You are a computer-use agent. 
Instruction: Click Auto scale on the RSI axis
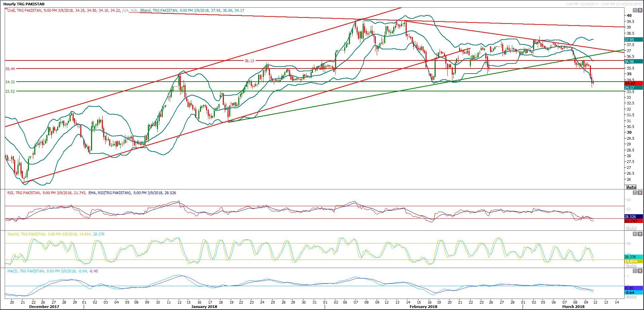631,228
